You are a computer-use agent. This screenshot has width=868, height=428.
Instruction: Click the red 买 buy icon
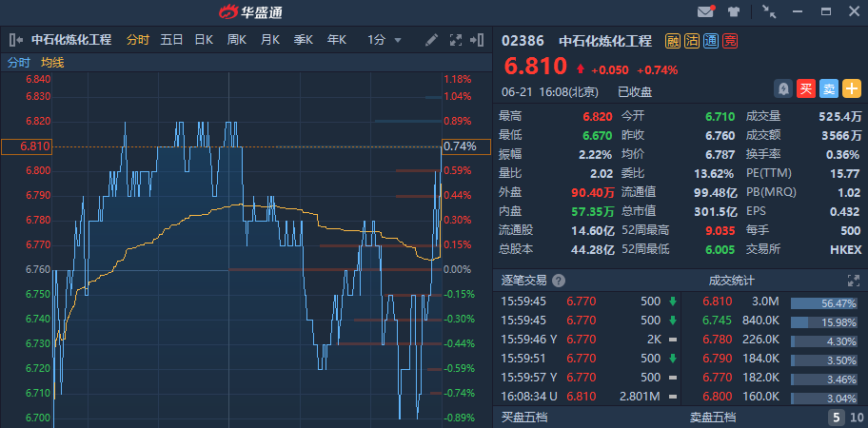click(x=806, y=88)
